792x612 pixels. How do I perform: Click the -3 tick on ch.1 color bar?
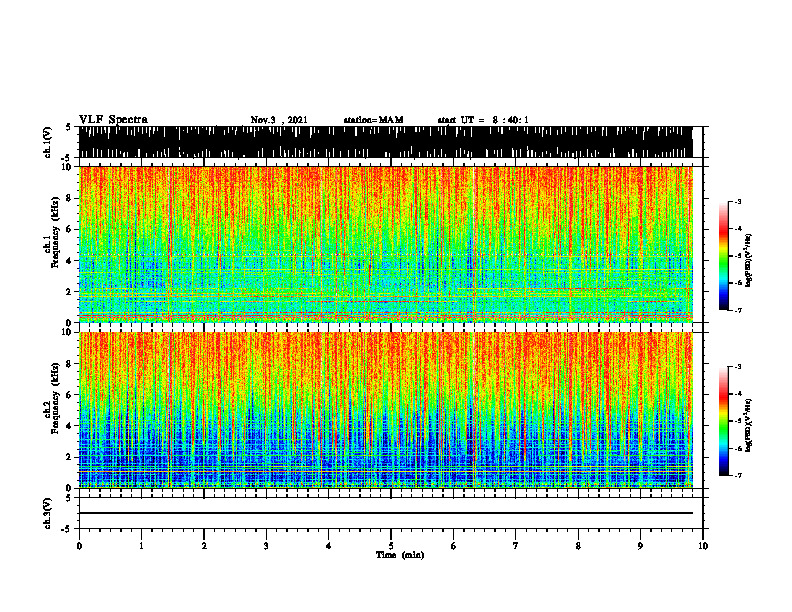737,201
